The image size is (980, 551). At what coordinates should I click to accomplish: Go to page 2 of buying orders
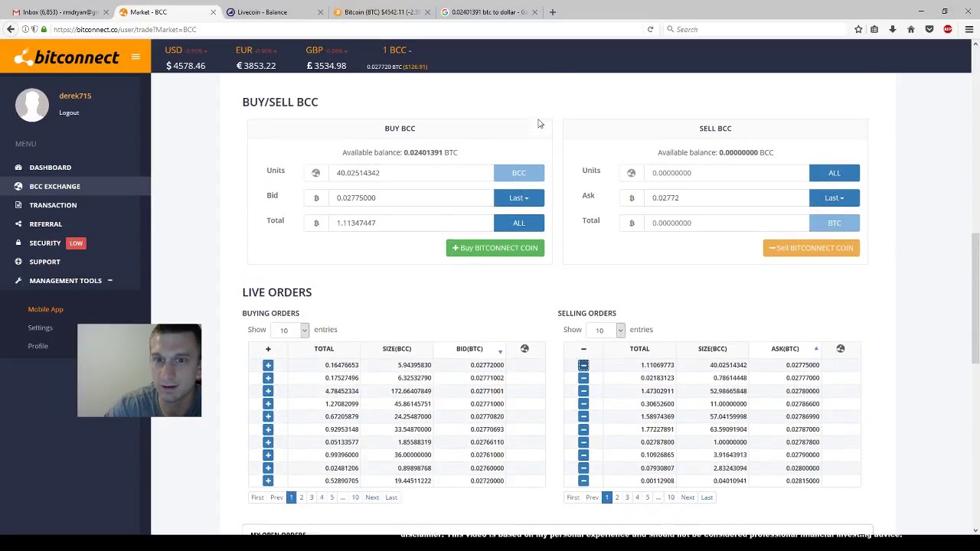pos(301,497)
